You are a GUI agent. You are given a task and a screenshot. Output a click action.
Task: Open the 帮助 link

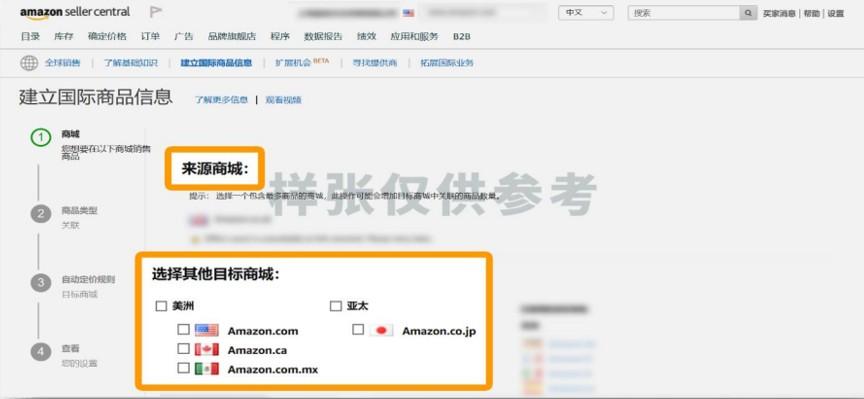point(812,14)
